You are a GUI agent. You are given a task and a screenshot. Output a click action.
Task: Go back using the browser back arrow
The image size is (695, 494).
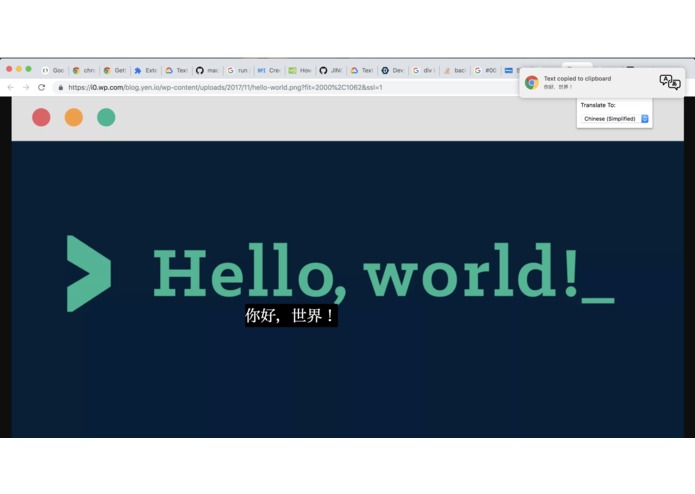pyautogui.click(x=11, y=87)
